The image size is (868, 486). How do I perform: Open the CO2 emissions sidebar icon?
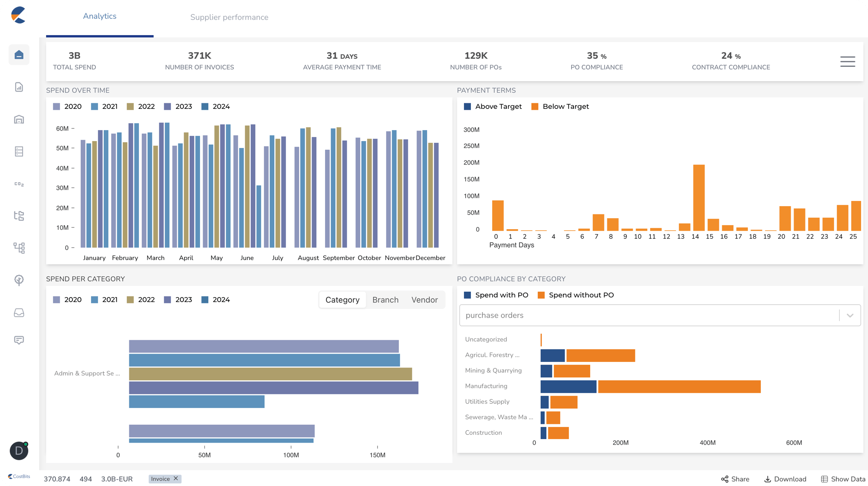click(x=19, y=184)
